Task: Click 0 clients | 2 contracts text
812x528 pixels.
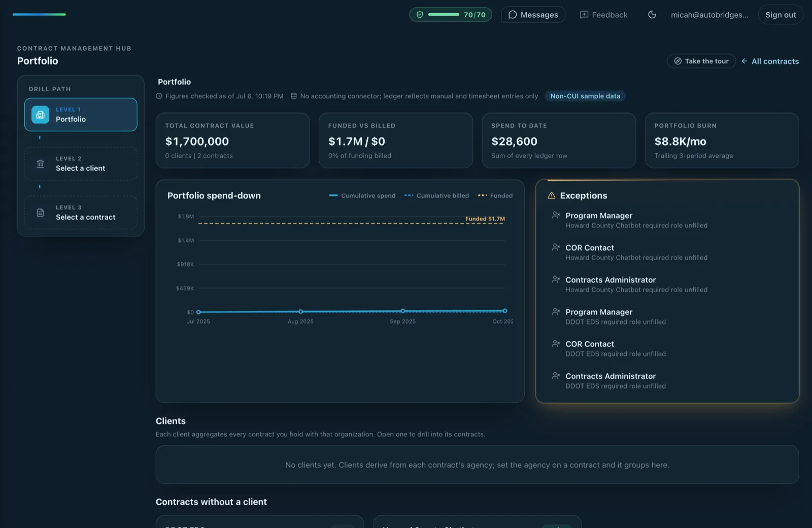Action: (199, 156)
